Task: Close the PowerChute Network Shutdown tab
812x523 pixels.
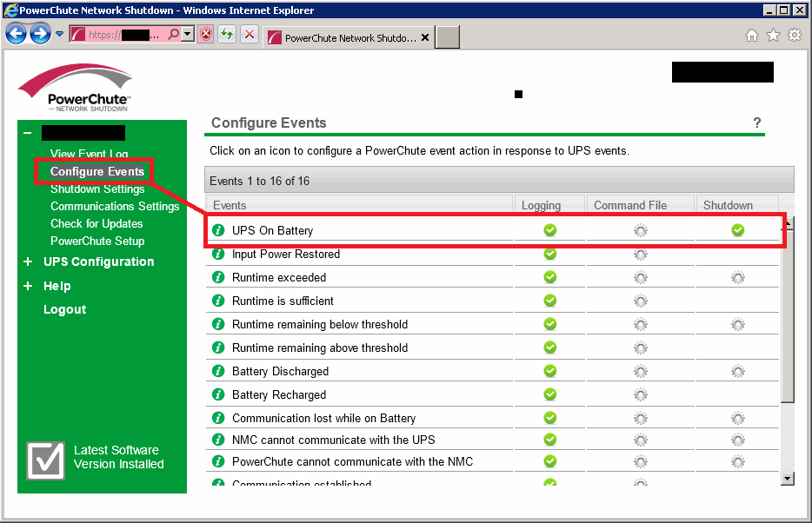Action: (x=425, y=37)
